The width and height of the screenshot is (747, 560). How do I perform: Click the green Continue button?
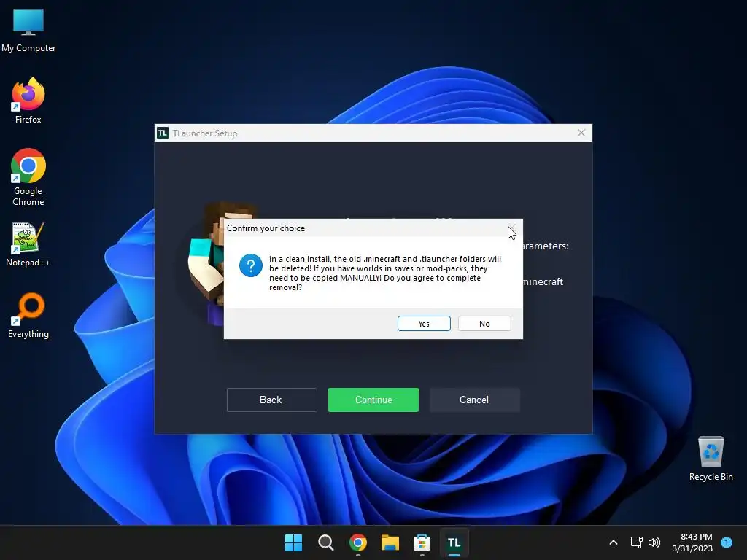373,400
